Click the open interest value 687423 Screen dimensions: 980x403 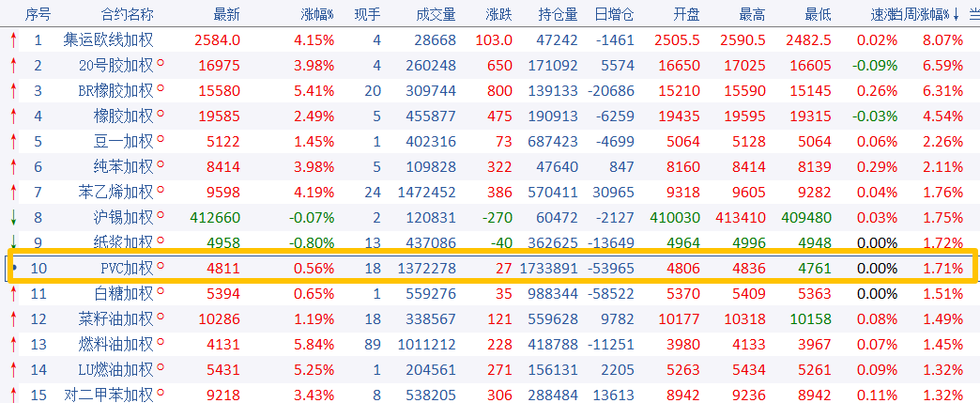pyautogui.click(x=553, y=142)
